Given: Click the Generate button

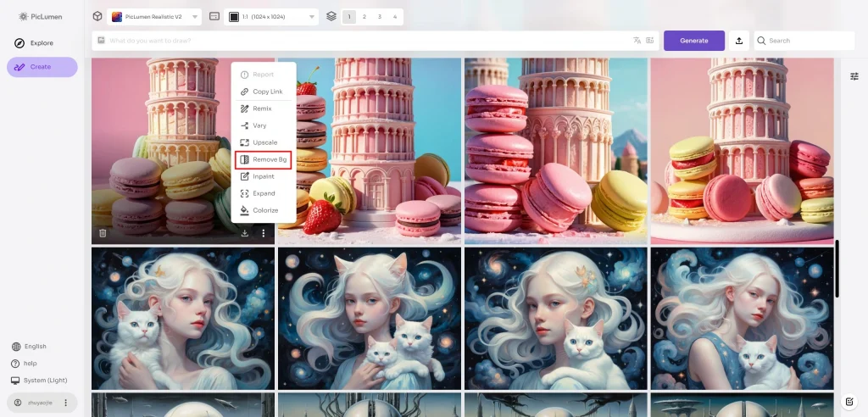Looking at the screenshot, I should (x=694, y=41).
